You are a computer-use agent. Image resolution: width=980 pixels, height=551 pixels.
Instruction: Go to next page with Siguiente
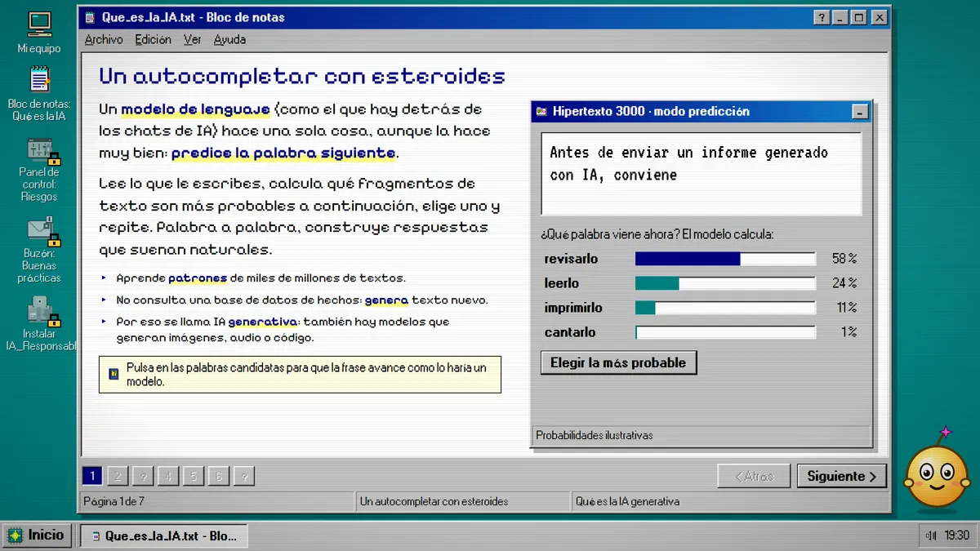tap(841, 476)
